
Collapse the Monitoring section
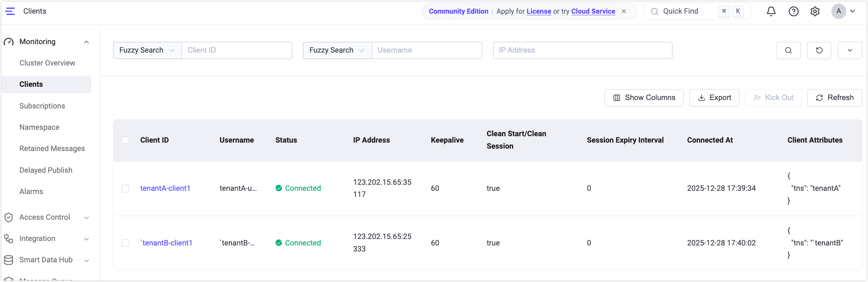[86, 42]
